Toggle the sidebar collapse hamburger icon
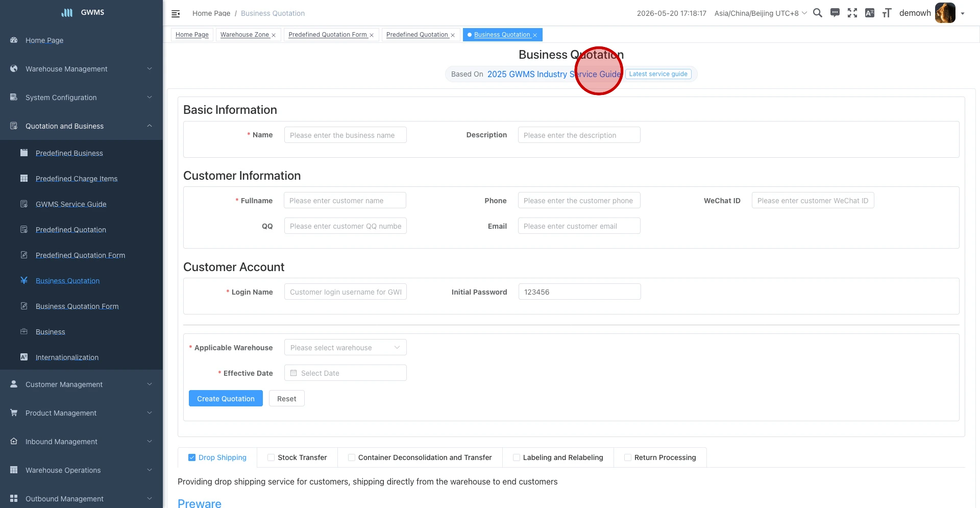Image resolution: width=980 pixels, height=508 pixels. (x=176, y=14)
